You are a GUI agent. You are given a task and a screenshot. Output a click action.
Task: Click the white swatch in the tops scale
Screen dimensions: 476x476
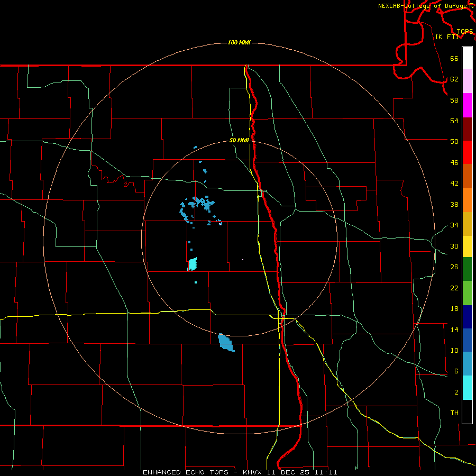click(x=467, y=58)
